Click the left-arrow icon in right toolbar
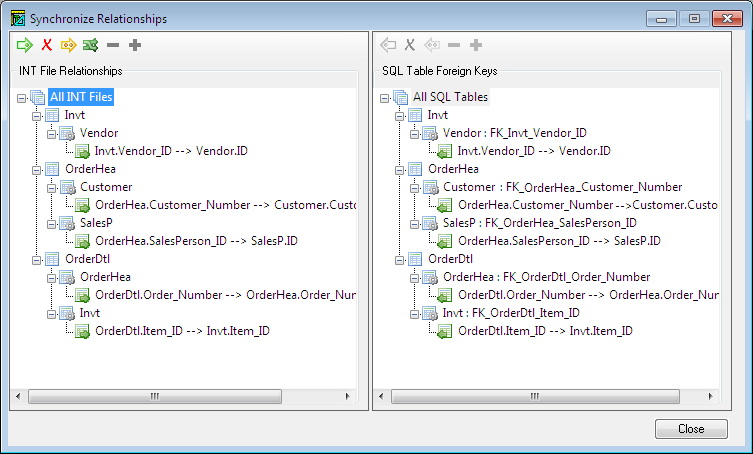This screenshot has height=454, width=753. [388, 45]
